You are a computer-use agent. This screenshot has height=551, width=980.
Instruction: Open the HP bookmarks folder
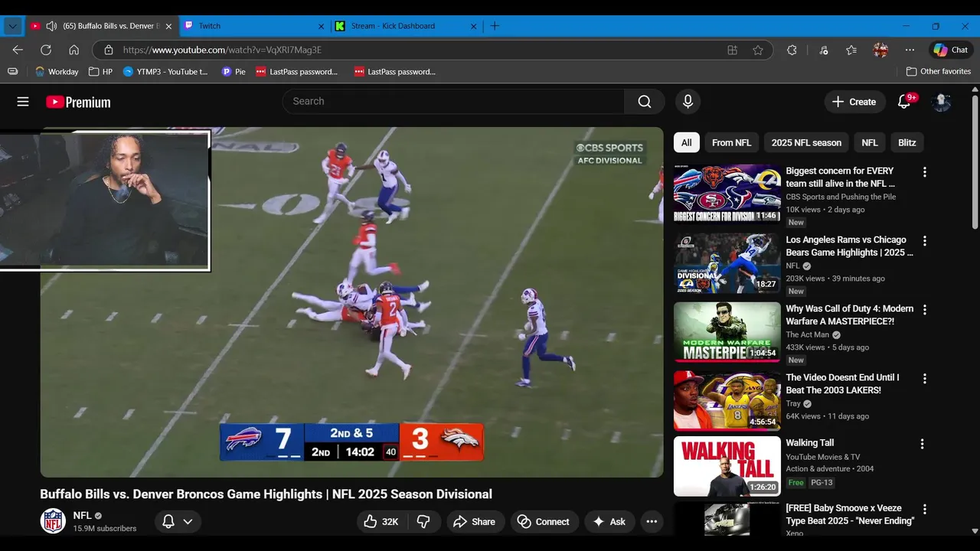click(x=100, y=71)
